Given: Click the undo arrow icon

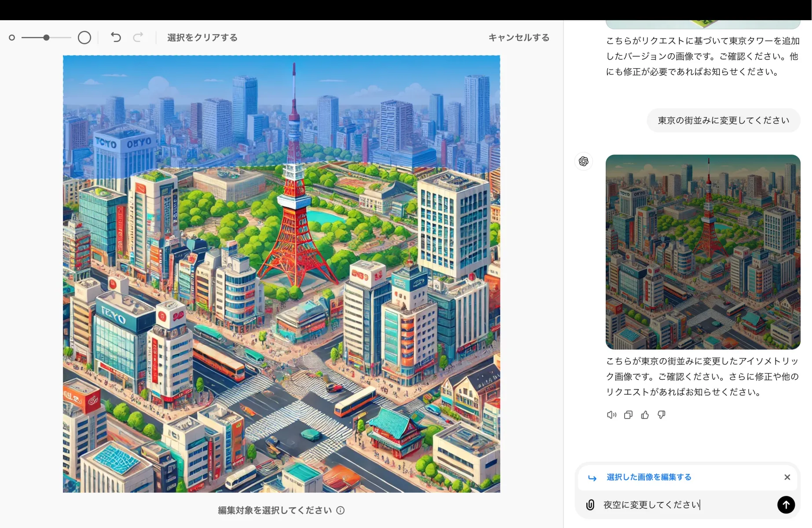Looking at the screenshot, I should pyautogui.click(x=116, y=37).
